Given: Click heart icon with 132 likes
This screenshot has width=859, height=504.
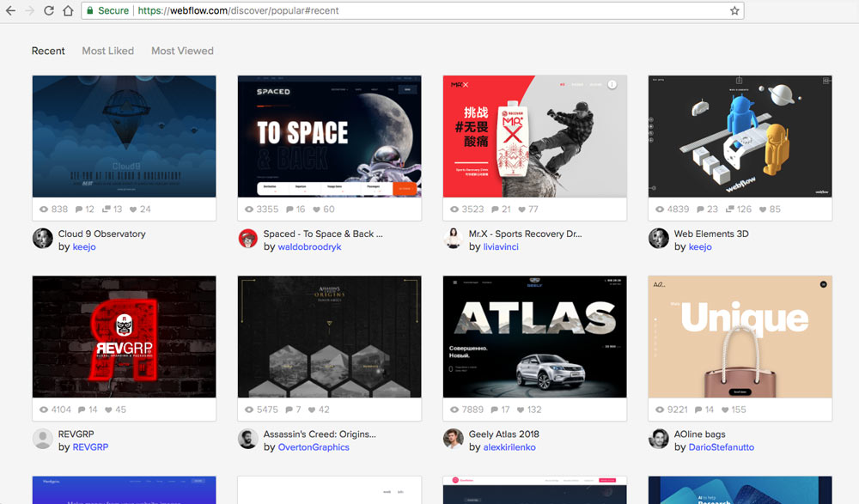Looking at the screenshot, I should (521, 410).
